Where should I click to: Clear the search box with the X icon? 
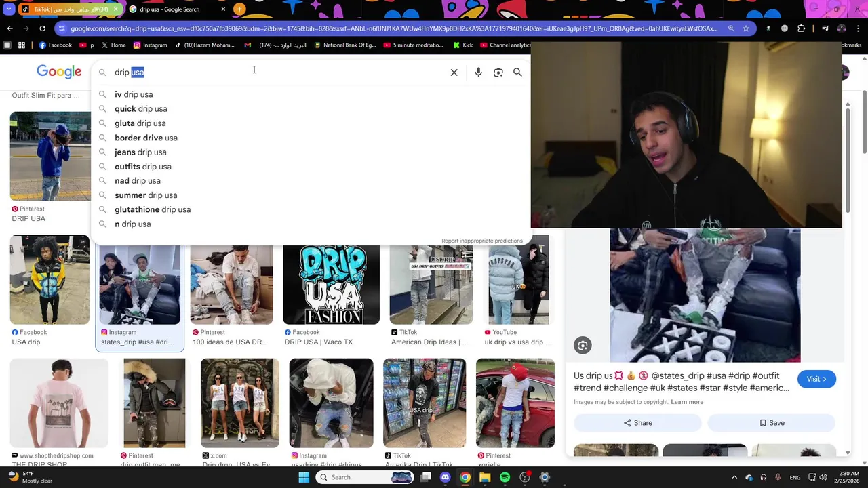454,73
